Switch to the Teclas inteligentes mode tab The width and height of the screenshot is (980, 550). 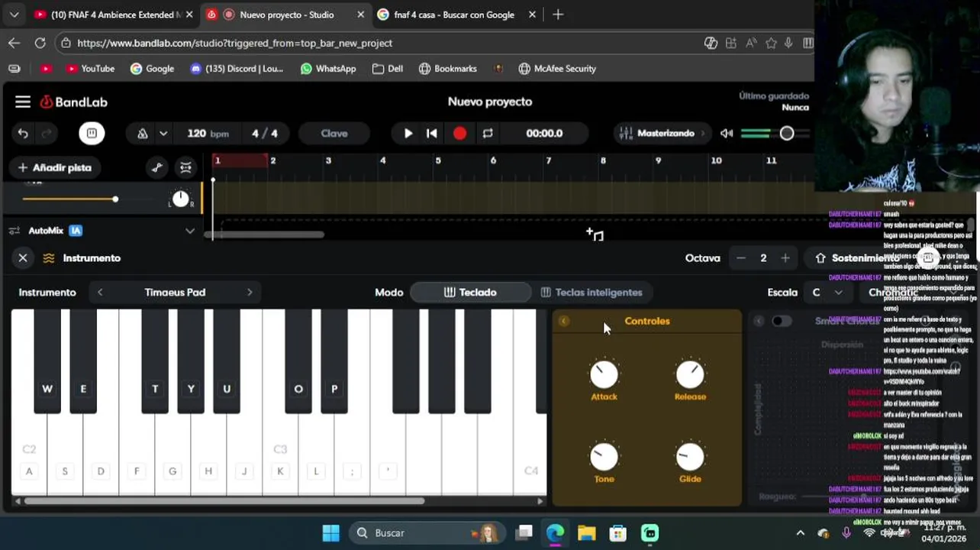[x=592, y=293]
